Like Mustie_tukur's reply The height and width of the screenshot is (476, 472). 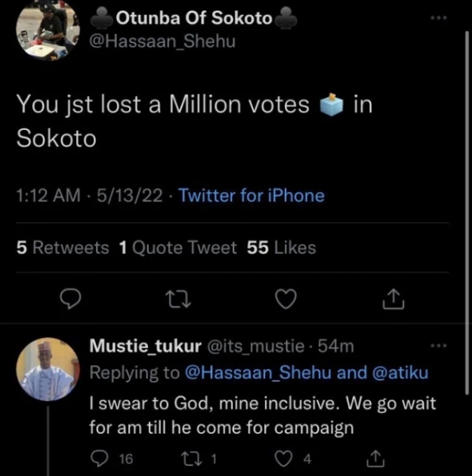coord(285,458)
